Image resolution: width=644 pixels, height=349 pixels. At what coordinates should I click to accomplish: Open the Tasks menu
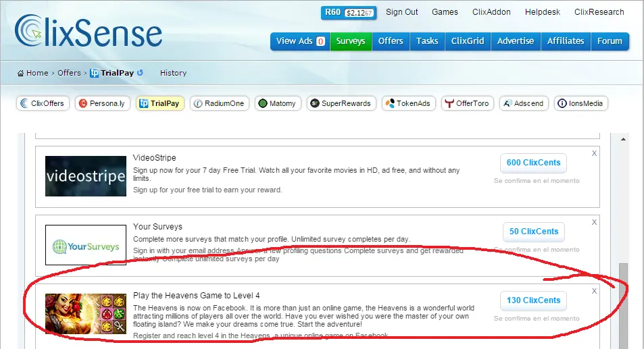point(427,41)
